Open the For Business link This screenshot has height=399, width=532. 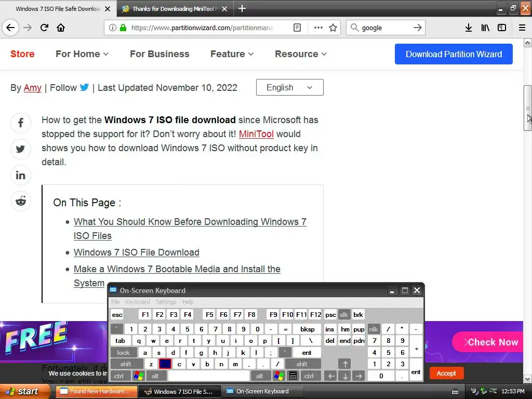159,54
